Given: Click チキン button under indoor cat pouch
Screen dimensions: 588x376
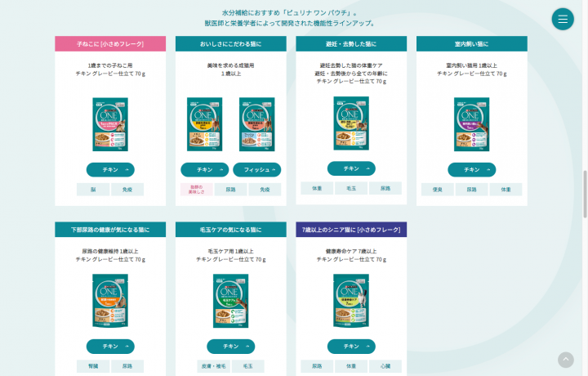Looking at the screenshot, I should pos(472,170).
